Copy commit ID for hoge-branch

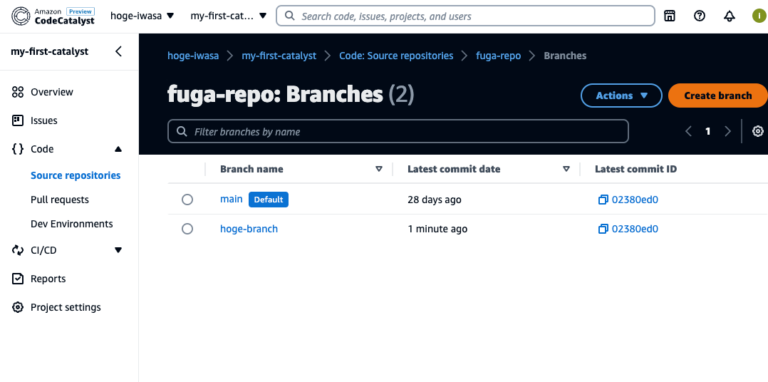tap(603, 229)
